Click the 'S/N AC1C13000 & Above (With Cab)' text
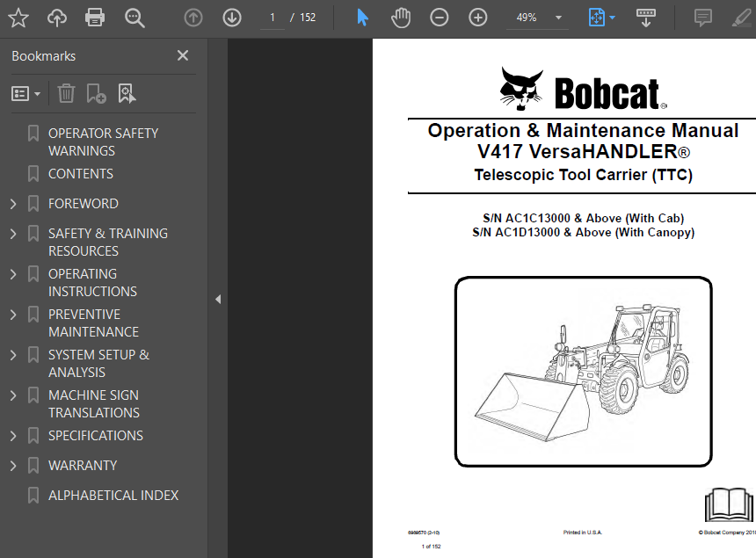This screenshot has height=558, width=756. [x=584, y=218]
